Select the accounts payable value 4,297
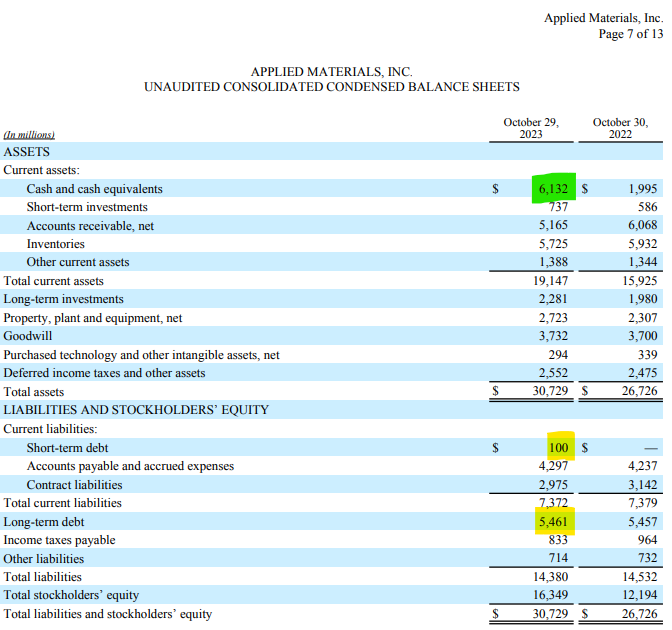The height and width of the screenshot is (630, 672). pos(553,465)
